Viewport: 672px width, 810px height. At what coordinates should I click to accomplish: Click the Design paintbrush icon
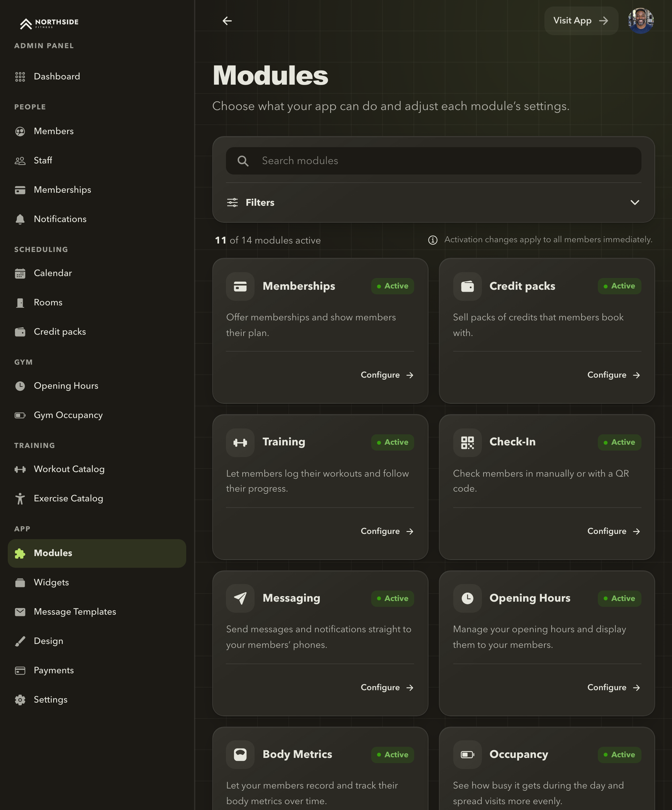click(x=20, y=641)
